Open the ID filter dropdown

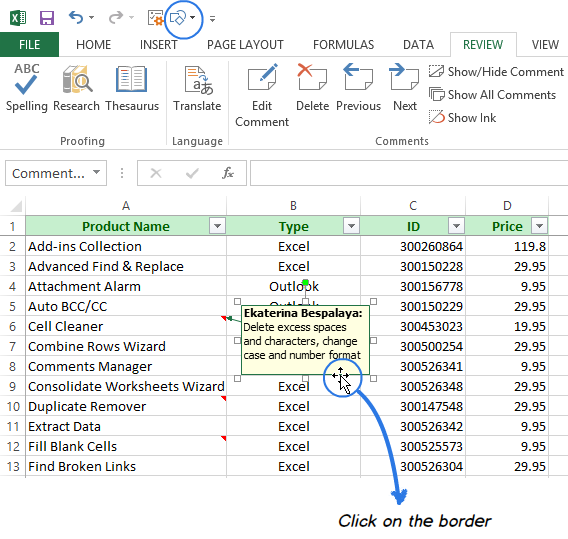pyautogui.click(x=456, y=226)
